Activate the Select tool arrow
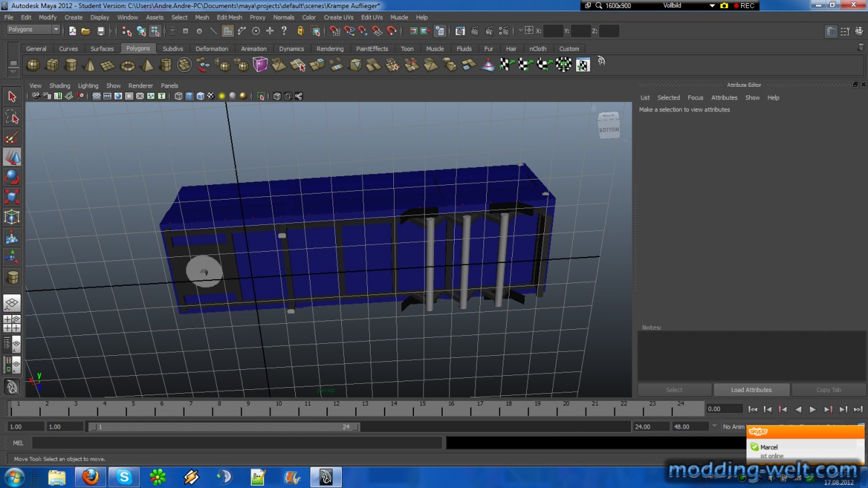The image size is (868, 488). coord(12,97)
